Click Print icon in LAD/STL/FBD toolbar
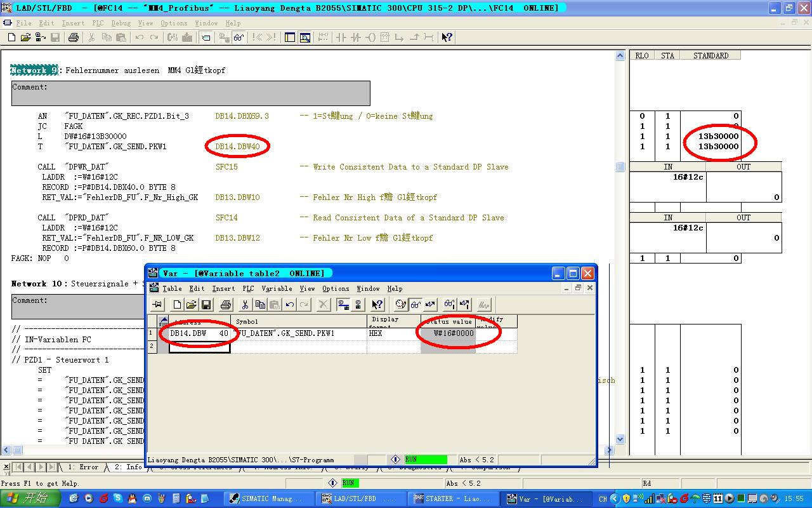 pyautogui.click(x=73, y=37)
